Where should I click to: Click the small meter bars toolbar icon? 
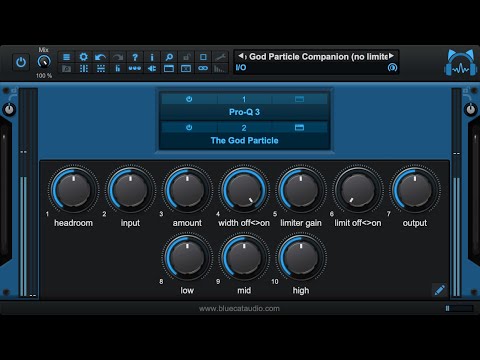(118, 69)
